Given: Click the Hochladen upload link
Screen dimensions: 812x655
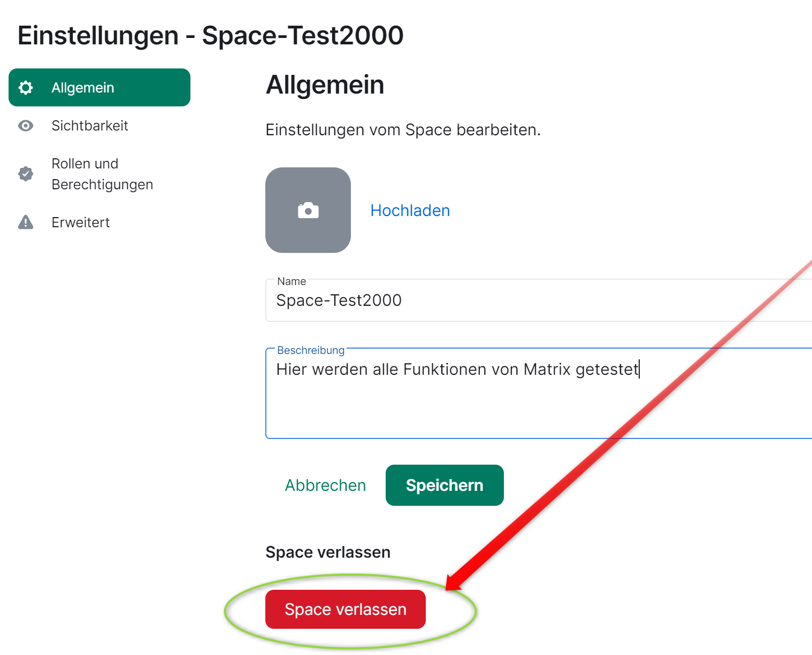Looking at the screenshot, I should (410, 211).
